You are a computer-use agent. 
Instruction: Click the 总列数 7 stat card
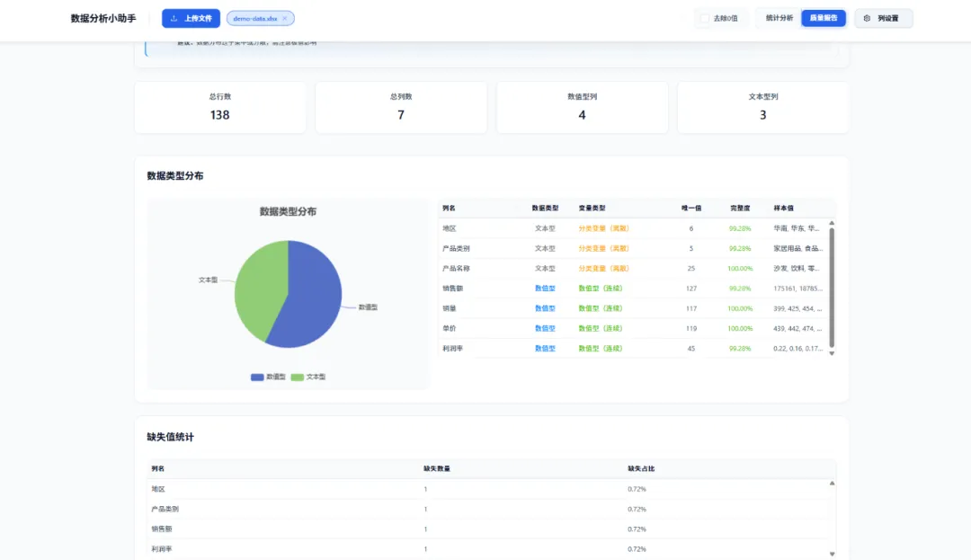401,107
